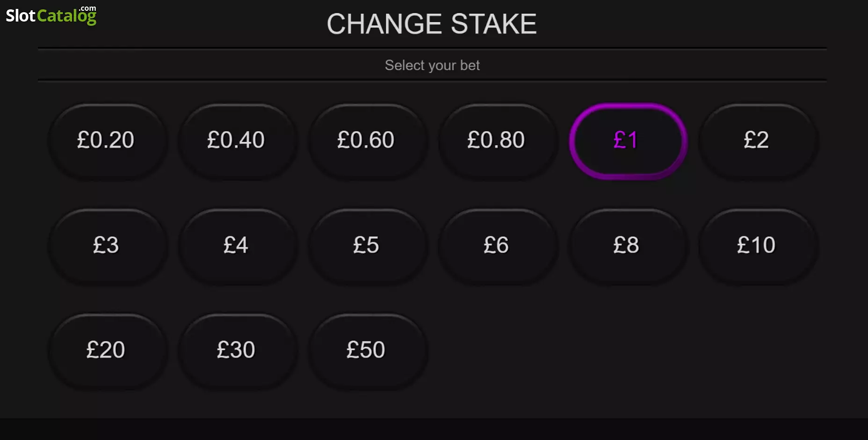The height and width of the screenshot is (440, 868).
Task: Choose the £30 stake
Action: [237, 351]
